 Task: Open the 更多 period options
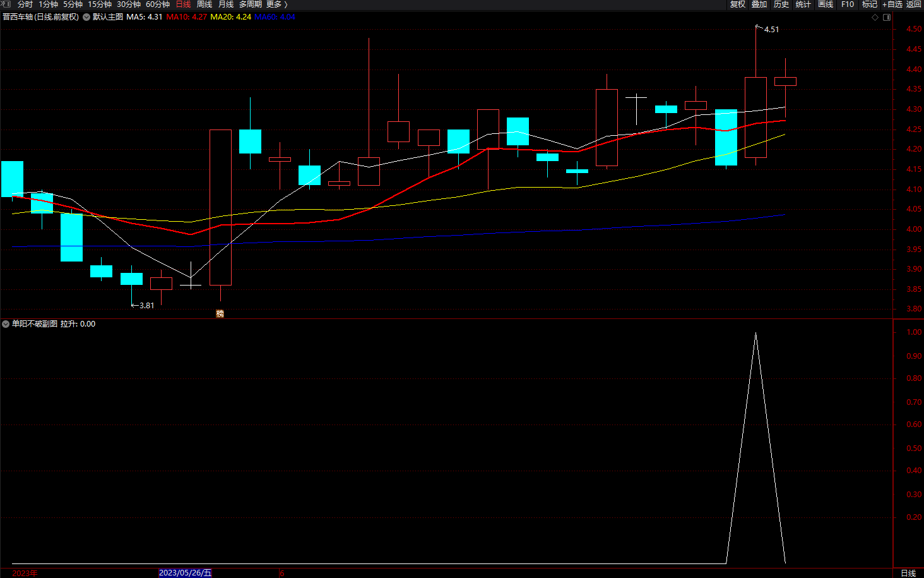(276, 4)
